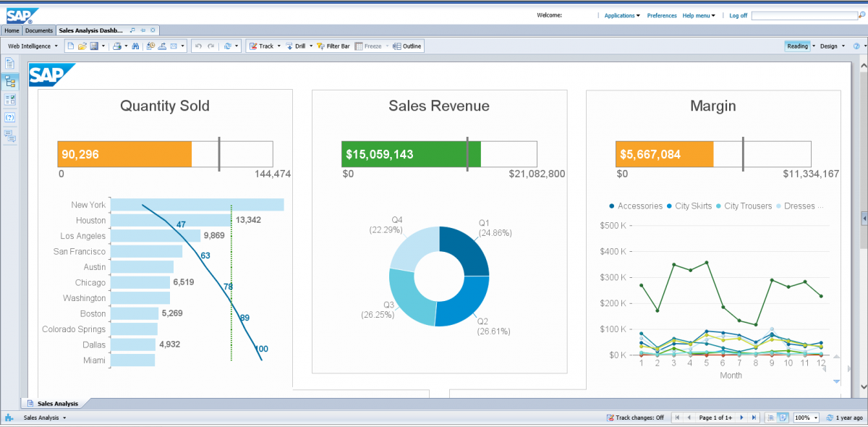This screenshot has height=427, width=868.
Task: Open the User Prompt Input panel icon
Action: click(10, 117)
